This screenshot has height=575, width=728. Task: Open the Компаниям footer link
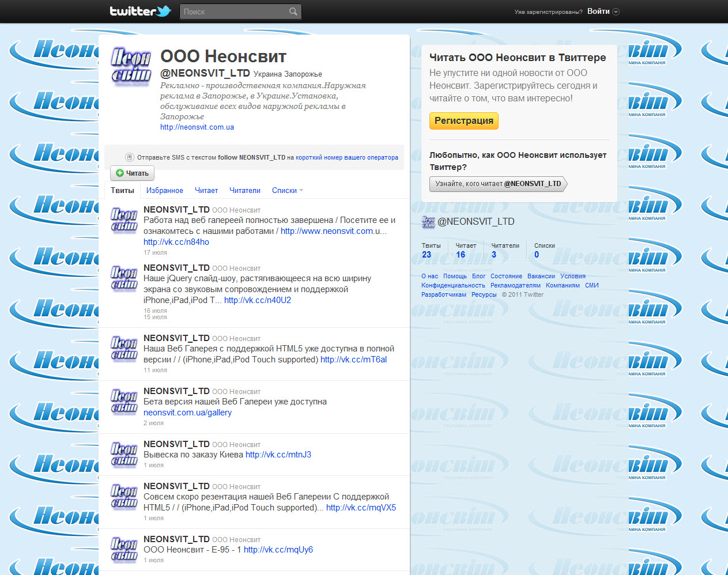[x=563, y=286]
